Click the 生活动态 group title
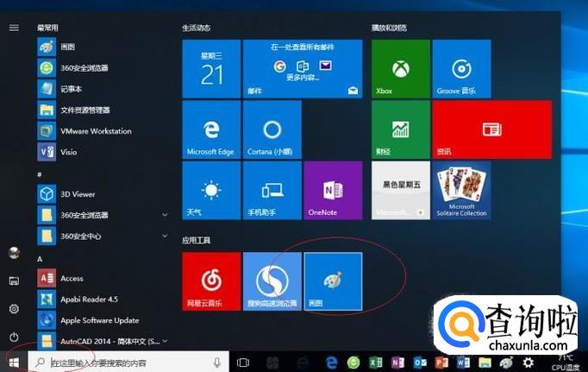 click(196, 28)
